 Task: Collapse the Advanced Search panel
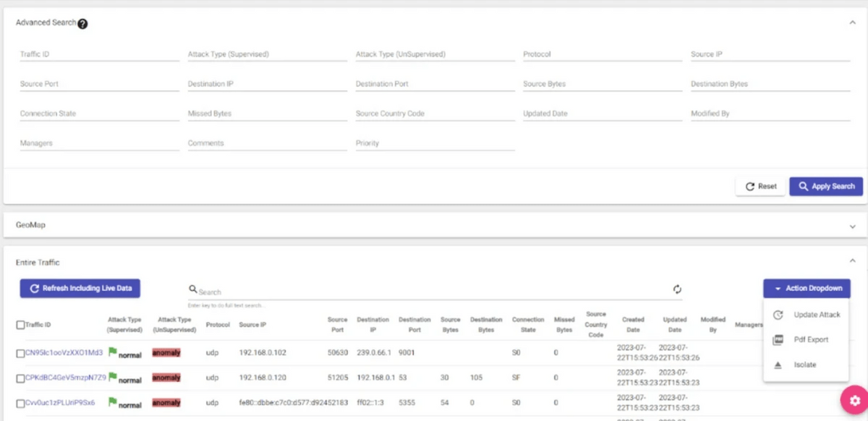(x=852, y=22)
